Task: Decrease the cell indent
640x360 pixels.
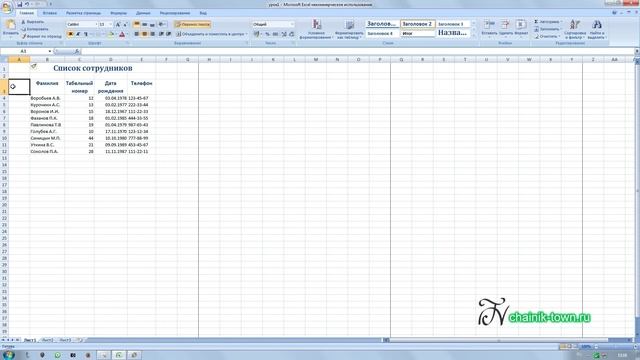Action: click(x=161, y=34)
